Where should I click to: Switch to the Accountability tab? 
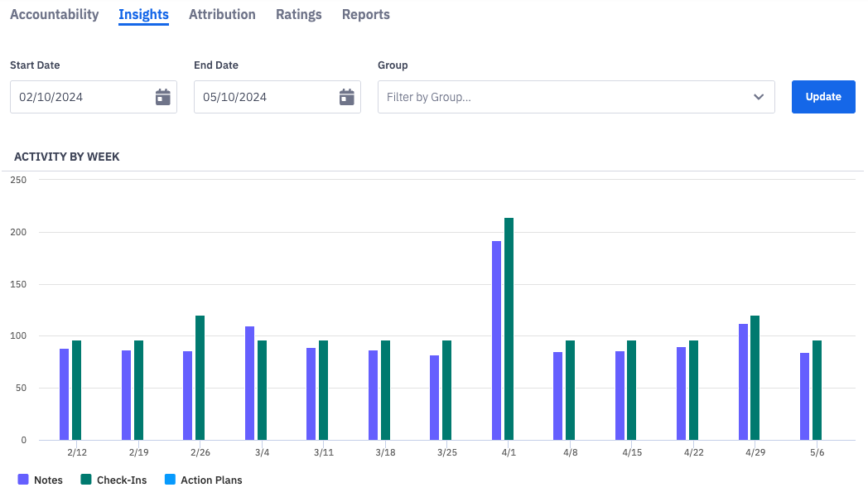[54, 14]
